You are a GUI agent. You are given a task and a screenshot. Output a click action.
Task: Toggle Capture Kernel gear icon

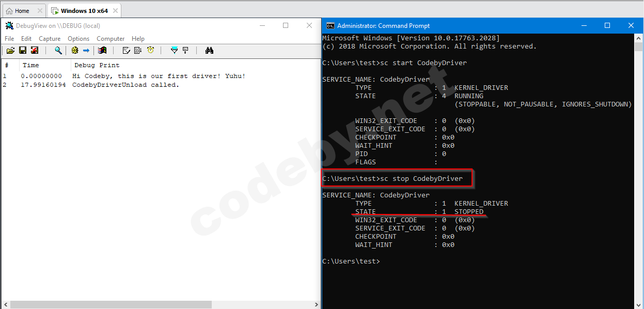point(75,50)
